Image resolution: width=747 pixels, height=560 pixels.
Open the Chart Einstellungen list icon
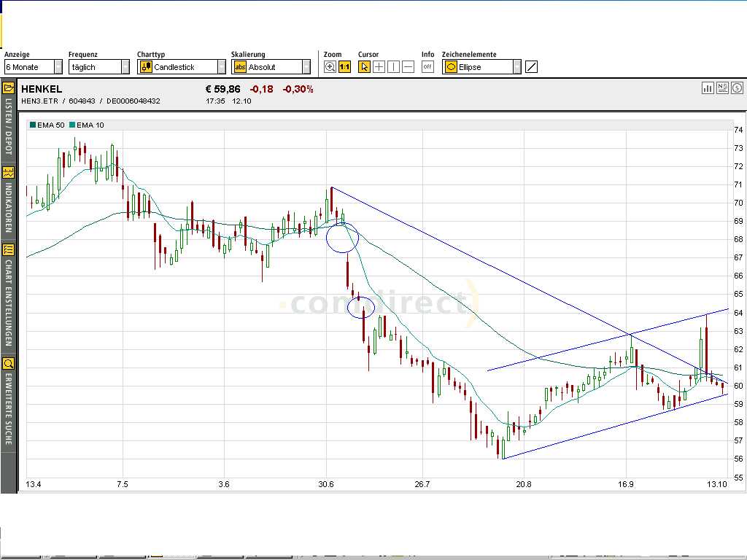click(x=8, y=249)
